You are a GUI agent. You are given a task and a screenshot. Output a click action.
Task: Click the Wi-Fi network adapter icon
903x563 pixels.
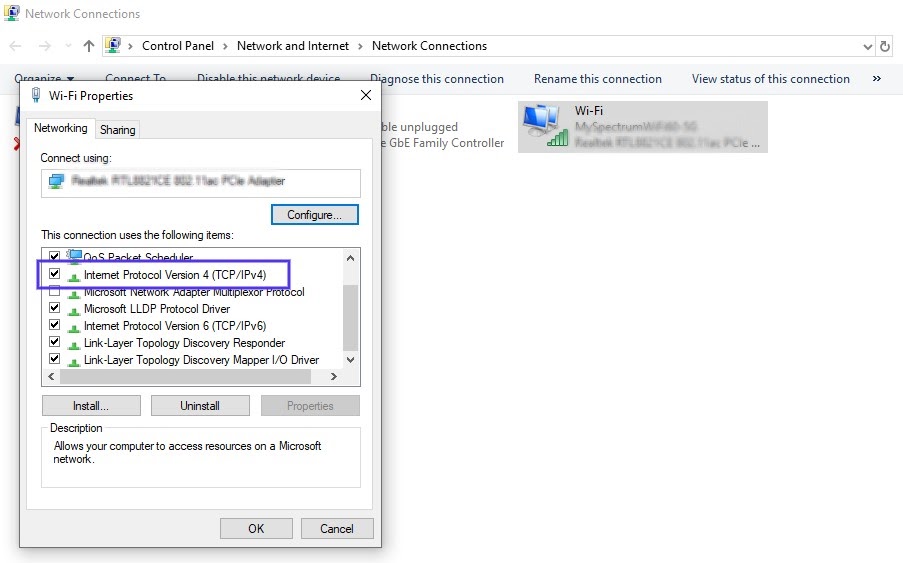543,126
